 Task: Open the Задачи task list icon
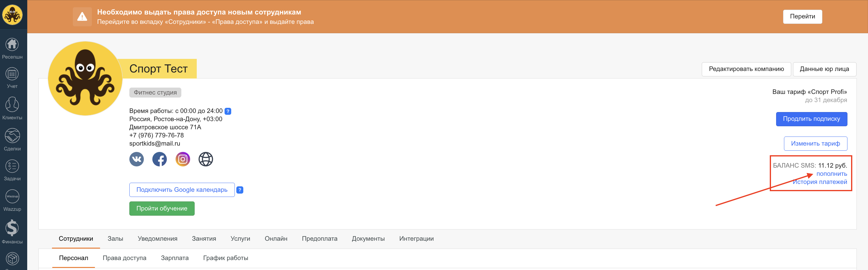click(12, 166)
